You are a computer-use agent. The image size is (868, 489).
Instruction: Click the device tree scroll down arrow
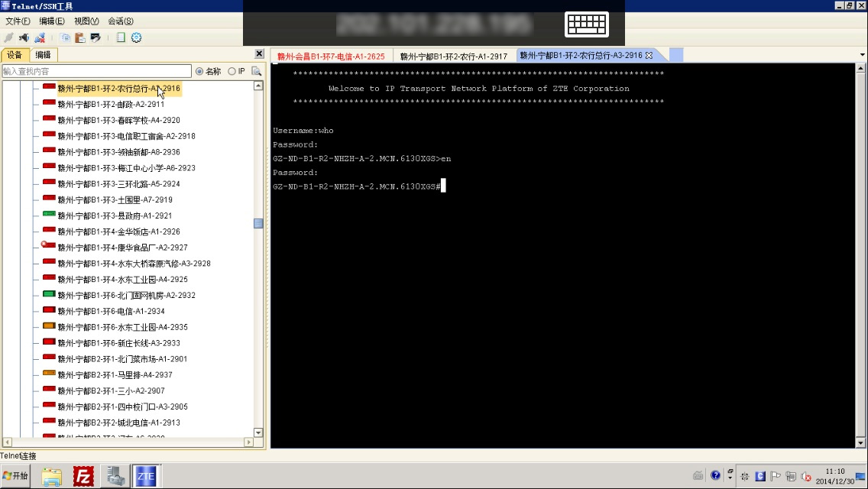(258, 432)
